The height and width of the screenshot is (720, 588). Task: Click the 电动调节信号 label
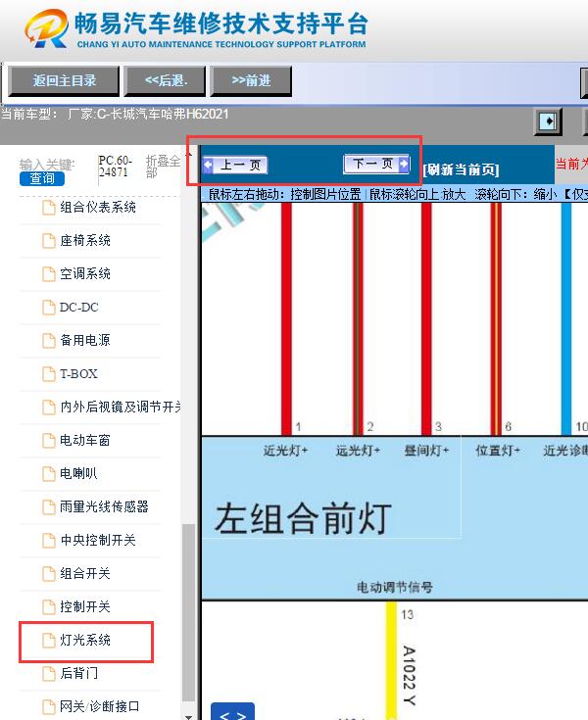[395, 587]
